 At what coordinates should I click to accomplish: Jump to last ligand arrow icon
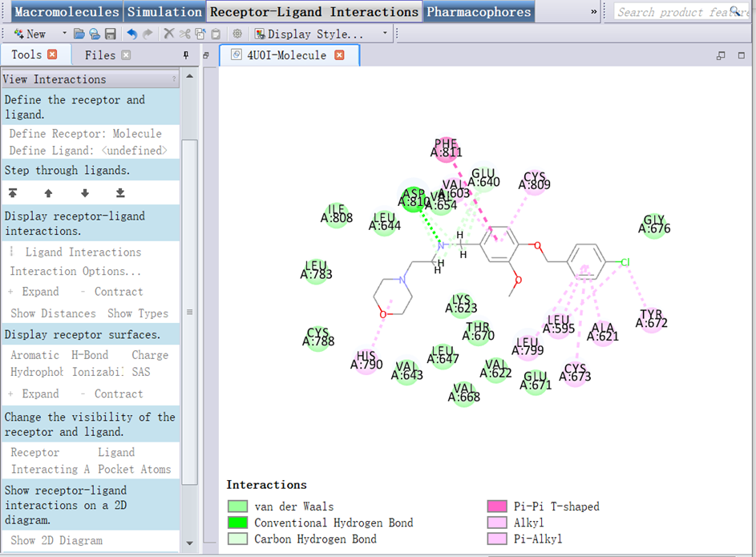120,193
